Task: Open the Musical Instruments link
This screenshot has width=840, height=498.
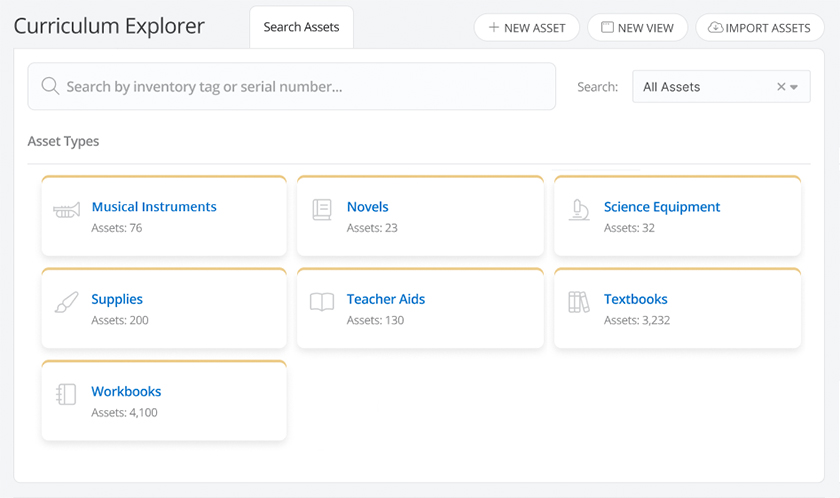Action: pyautogui.click(x=154, y=207)
